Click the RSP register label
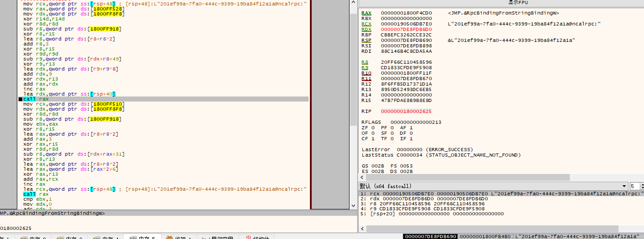The height and width of the screenshot is (239, 644). (x=366, y=40)
